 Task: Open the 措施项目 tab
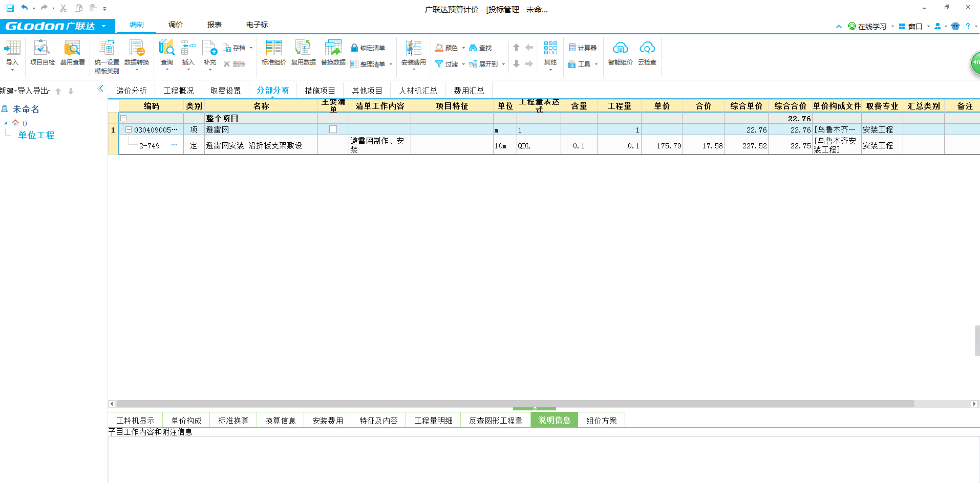(320, 91)
